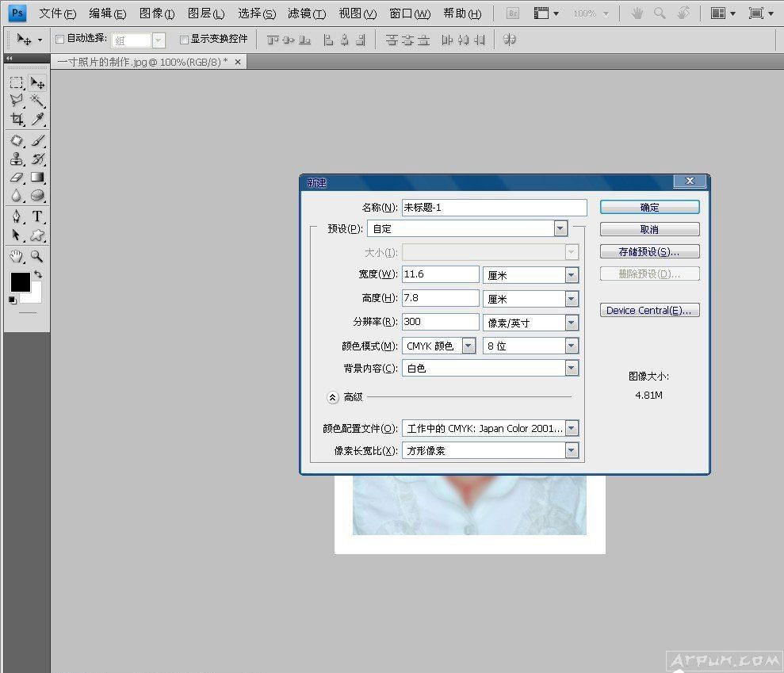
Task: Select the Rectangular Marquee tool
Action: [x=16, y=82]
